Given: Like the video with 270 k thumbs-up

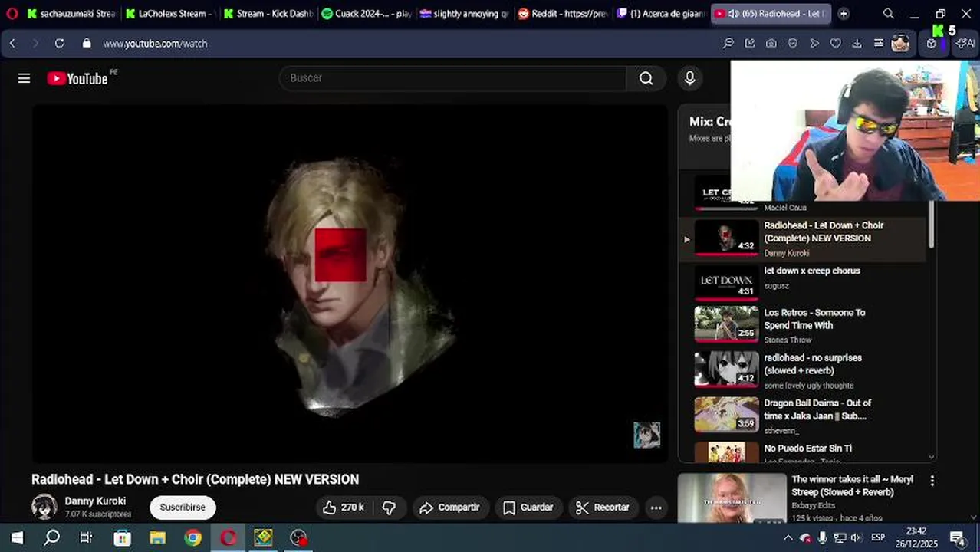Looking at the screenshot, I should pos(343,508).
